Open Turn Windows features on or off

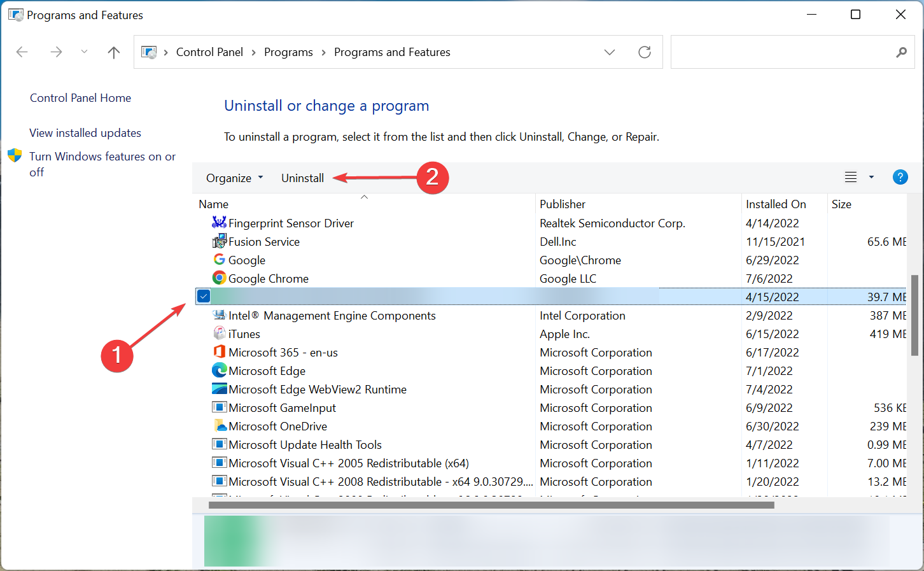click(102, 164)
